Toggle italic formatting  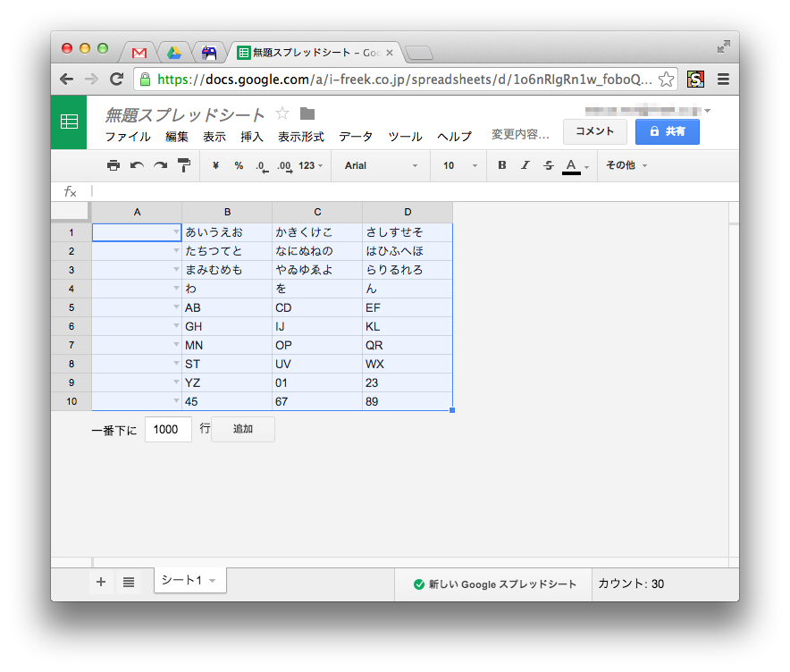pos(525,165)
